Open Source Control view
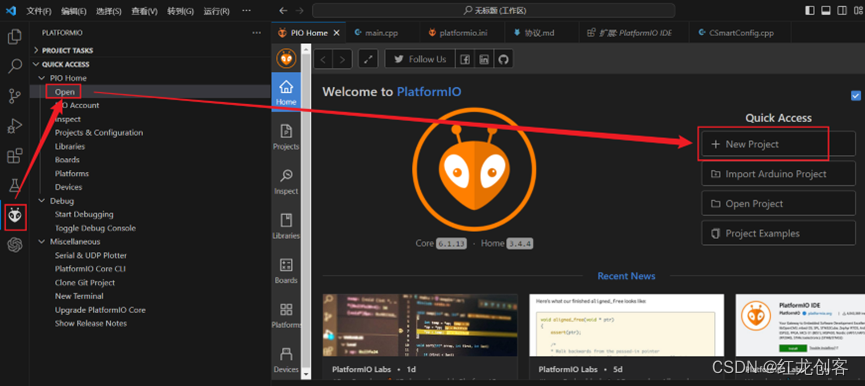865x386 pixels. click(x=15, y=96)
